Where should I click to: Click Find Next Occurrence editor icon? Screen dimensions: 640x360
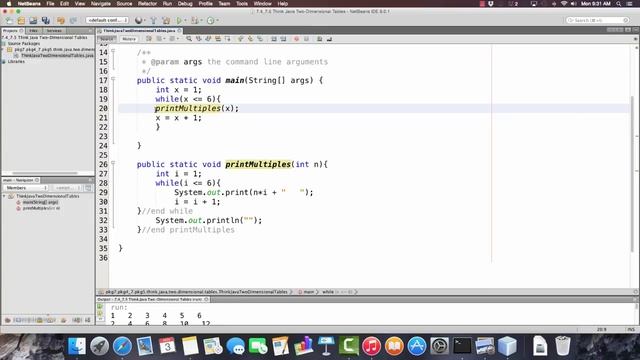[208, 39]
